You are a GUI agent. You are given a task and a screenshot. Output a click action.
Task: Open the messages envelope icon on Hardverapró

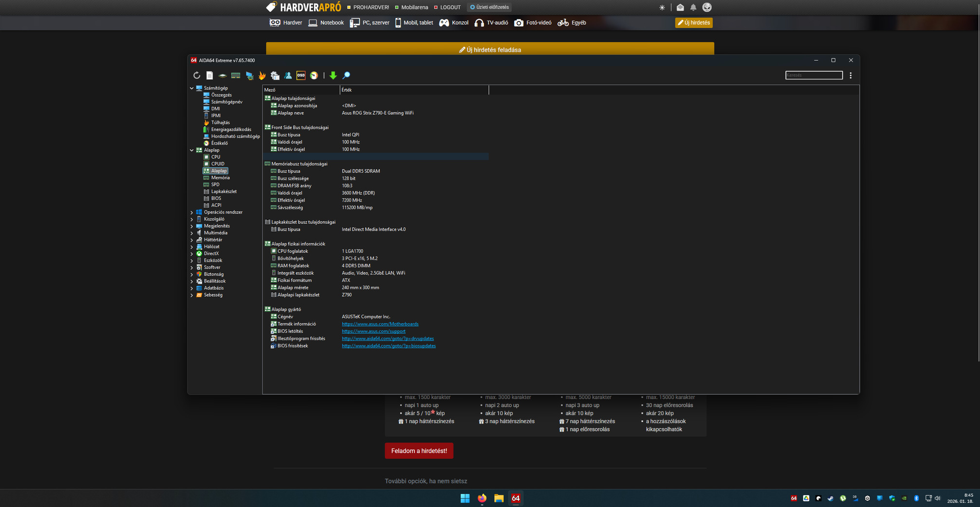pyautogui.click(x=680, y=7)
